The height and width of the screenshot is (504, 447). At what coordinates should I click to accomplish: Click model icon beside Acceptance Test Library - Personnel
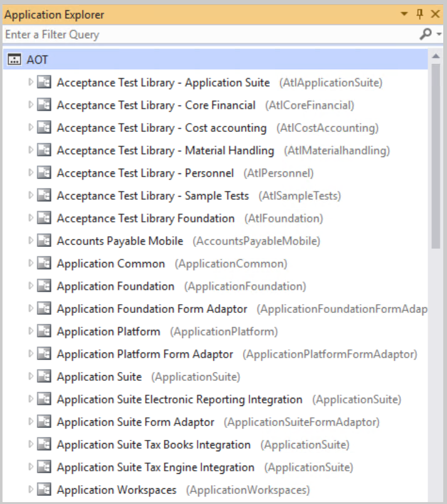44,173
